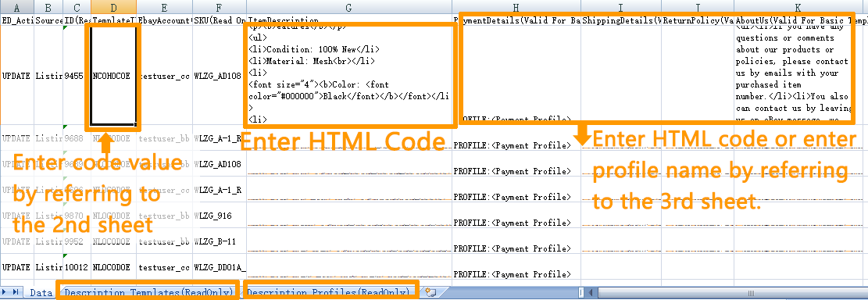
Task: Select the WLZG_AD108 cell in row 9455
Action: [x=220, y=75]
